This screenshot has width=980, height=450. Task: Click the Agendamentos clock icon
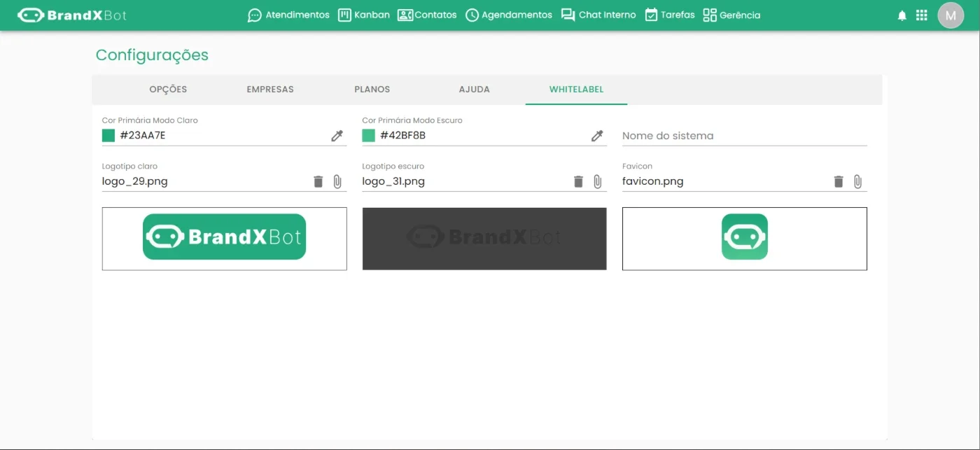[472, 15]
